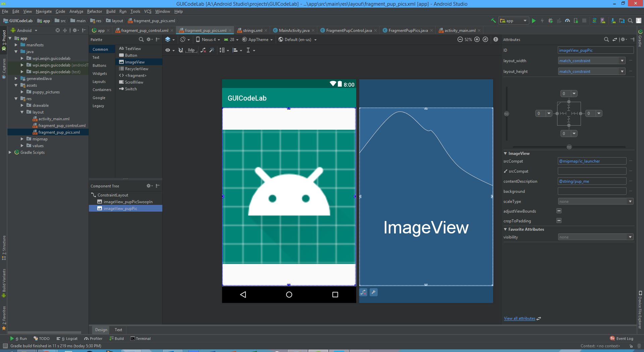Open the Logcat tool window
644x352 pixels.
point(67,339)
